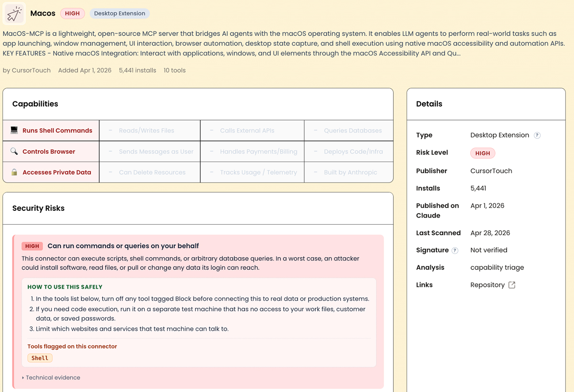Click the Deploys Code/Infra cell
574x392 pixels.
pos(349,152)
